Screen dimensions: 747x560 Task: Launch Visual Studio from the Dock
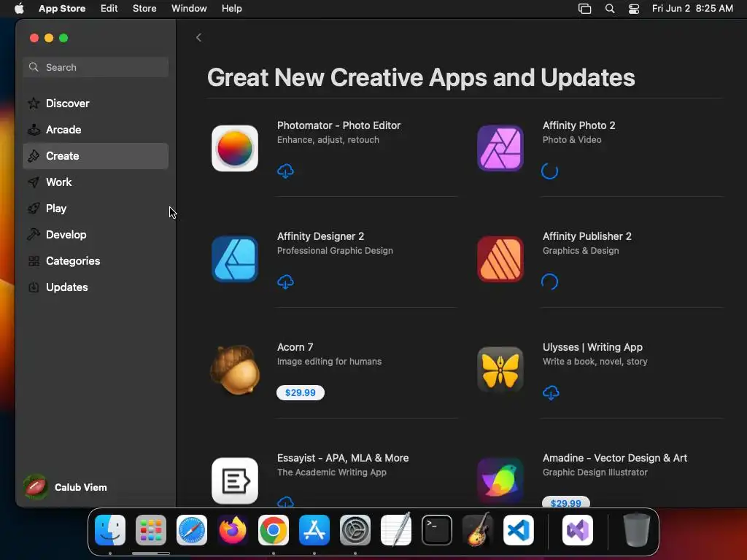click(578, 530)
